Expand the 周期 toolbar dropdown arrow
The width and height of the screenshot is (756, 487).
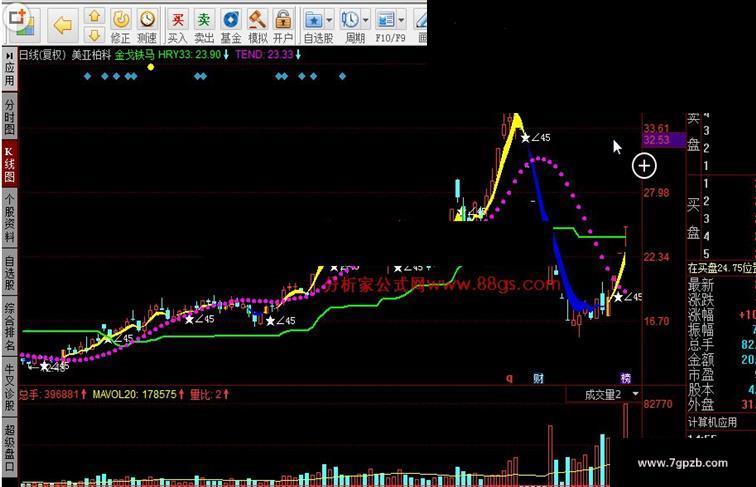click(x=365, y=20)
